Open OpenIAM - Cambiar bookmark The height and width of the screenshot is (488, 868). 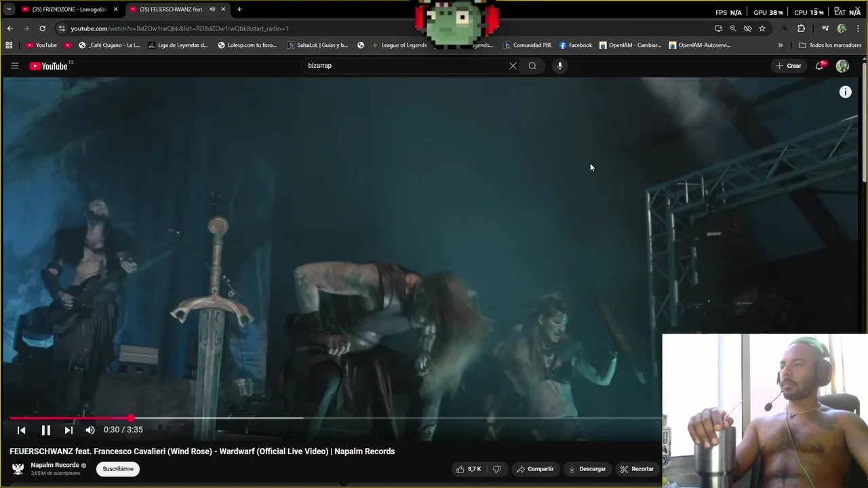click(x=631, y=45)
